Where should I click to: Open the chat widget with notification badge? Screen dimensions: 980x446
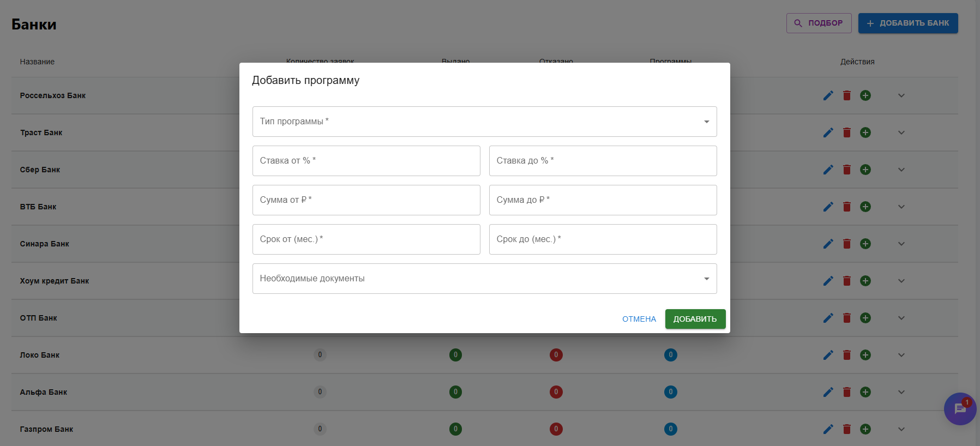[959, 409]
